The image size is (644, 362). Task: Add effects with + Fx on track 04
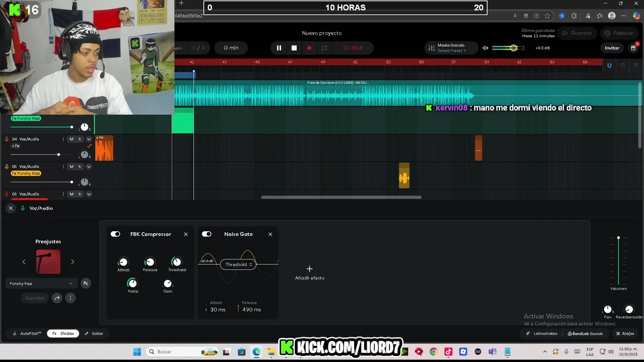16,146
